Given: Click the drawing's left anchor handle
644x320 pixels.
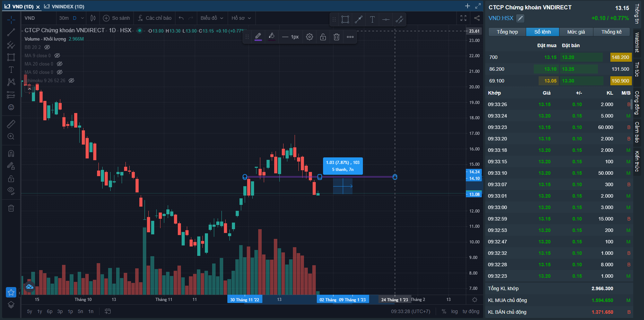Looking at the screenshot, I should click(x=245, y=177).
